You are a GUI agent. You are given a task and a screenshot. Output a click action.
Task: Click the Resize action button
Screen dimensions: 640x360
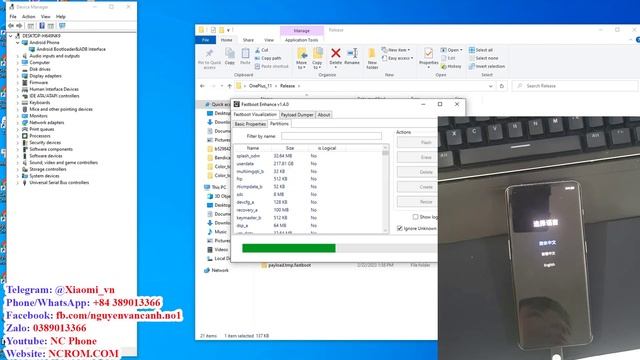click(417, 202)
